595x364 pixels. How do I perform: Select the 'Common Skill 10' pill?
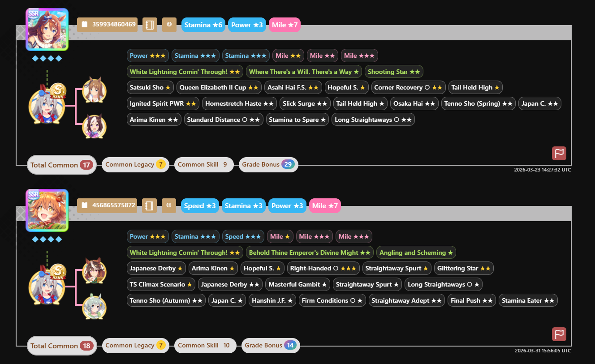pyautogui.click(x=205, y=346)
